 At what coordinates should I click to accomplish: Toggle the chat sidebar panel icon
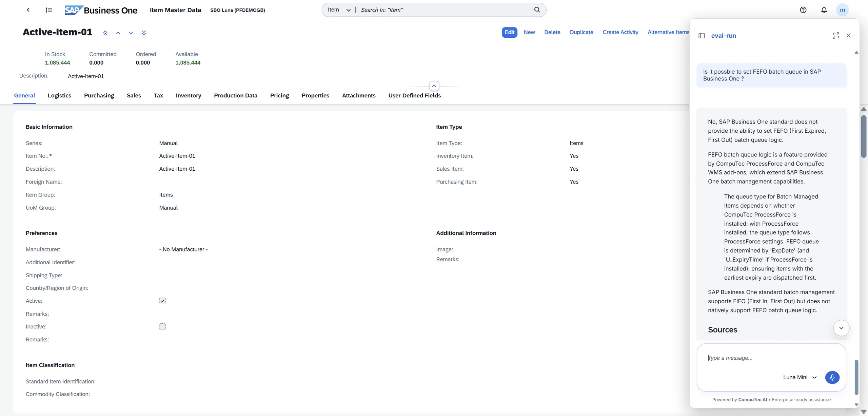pyautogui.click(x=702, y=36)
